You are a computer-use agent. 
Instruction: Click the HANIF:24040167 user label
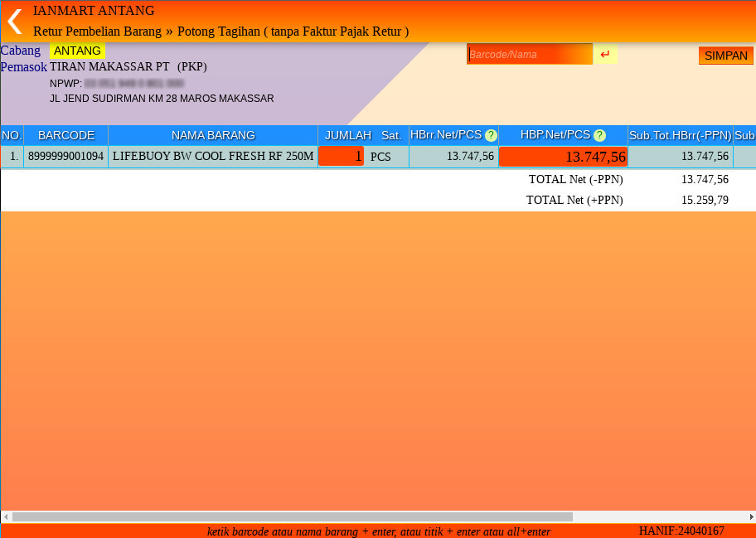pyautogui.click(x=681, y=531)
